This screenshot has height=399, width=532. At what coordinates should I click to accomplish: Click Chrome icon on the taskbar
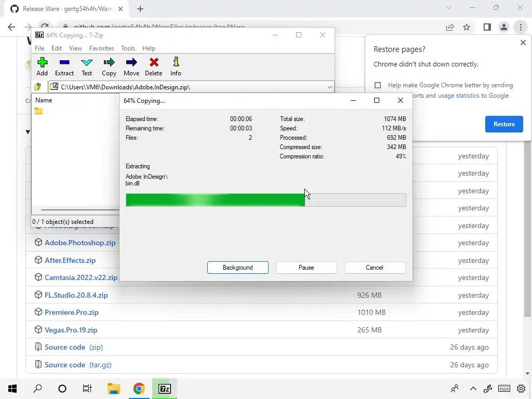(139, 389)
